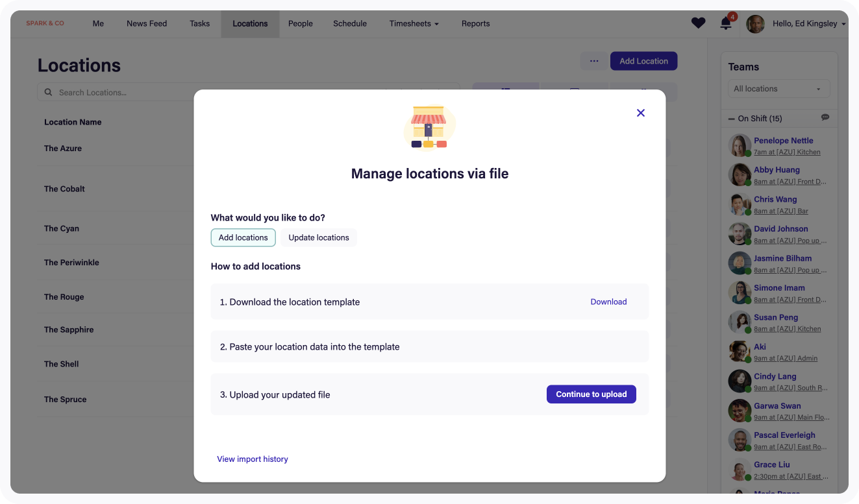The height and width of the screenshot is (504, 859).
Task: Select the Add locations option
Action: [243, 237]
